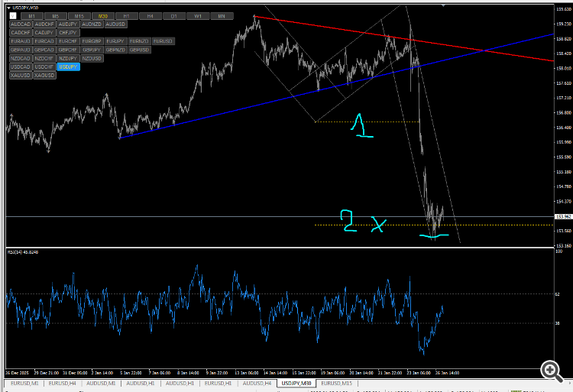Image resolution: width=573 pixels, height=392 pixels.
Task: Load the NZDUSD symbol
Action: coord(92,58)
